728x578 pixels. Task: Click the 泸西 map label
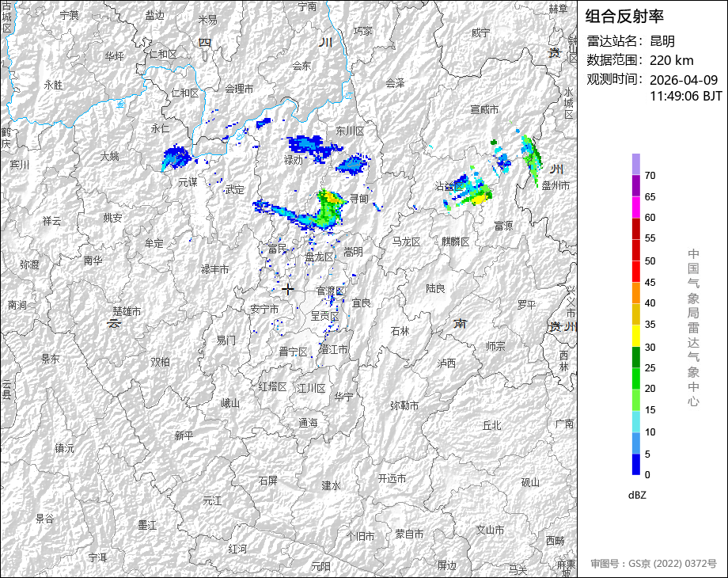point(446,363)
